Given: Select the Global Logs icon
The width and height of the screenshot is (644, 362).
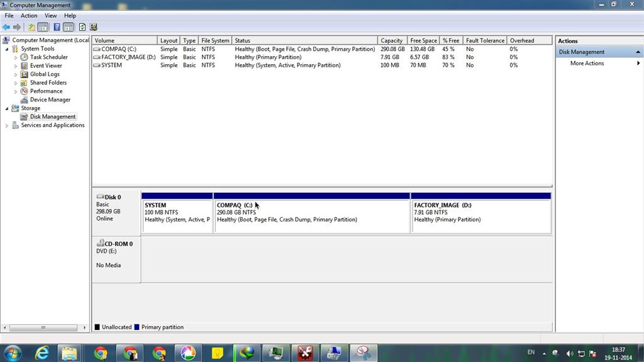Looking at the screenshot, I should 24,74.
